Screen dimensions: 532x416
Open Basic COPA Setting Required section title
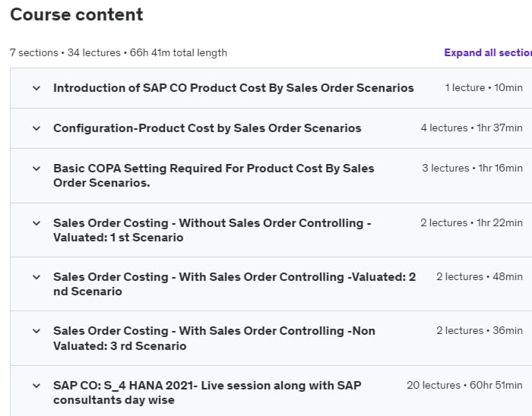tap(214, 175)
